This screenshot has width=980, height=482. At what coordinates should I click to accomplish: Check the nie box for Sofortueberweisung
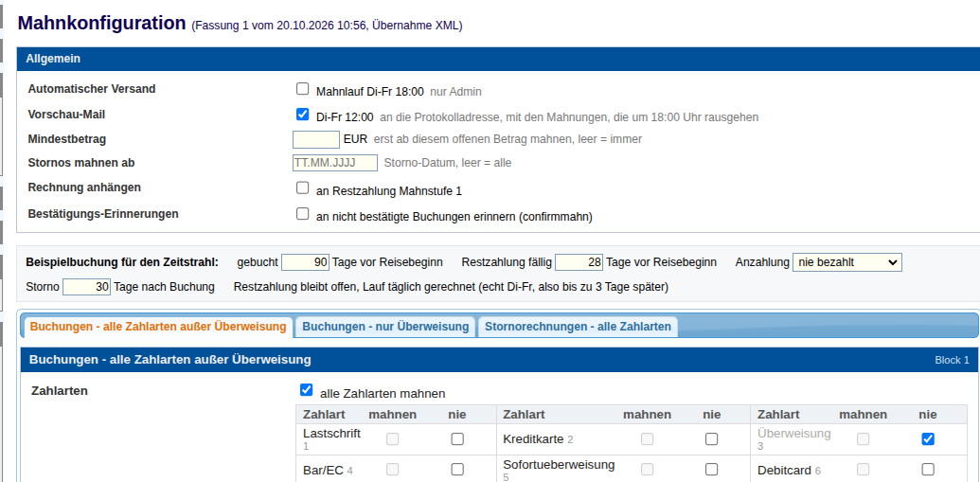711,469
